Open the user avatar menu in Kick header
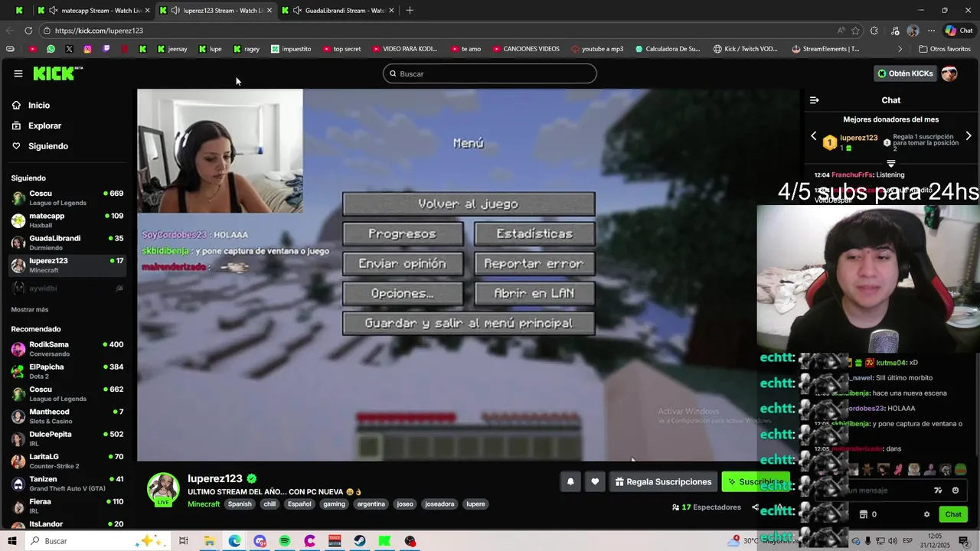 tap(949, 73)
